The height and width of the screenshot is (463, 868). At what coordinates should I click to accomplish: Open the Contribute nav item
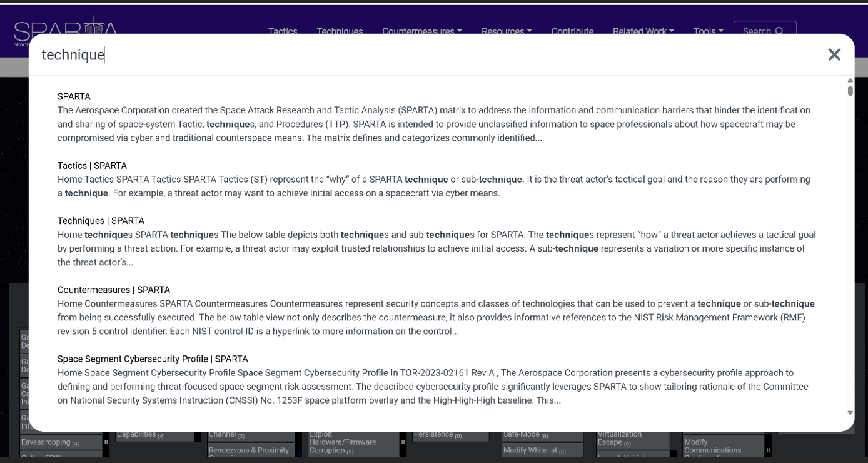tap(572, 31)
